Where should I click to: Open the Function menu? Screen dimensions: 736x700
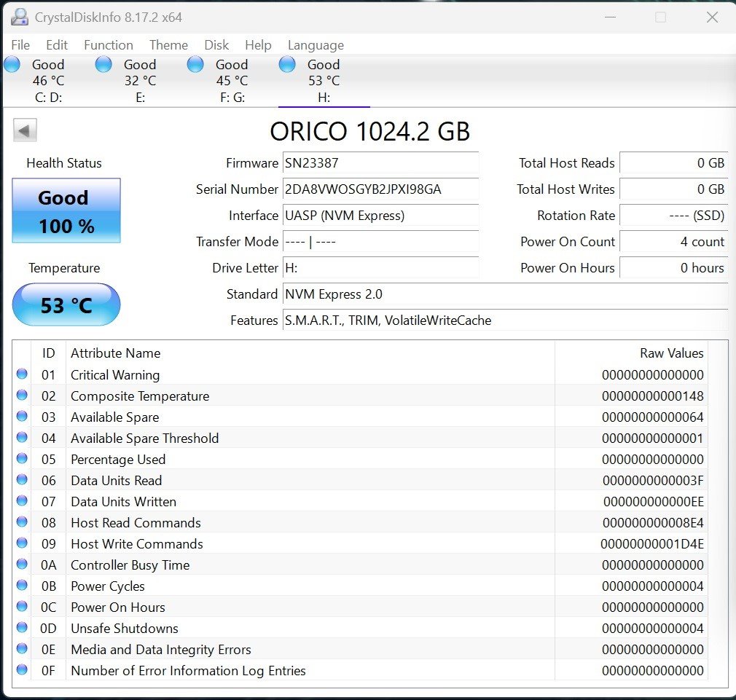[109, 45]
